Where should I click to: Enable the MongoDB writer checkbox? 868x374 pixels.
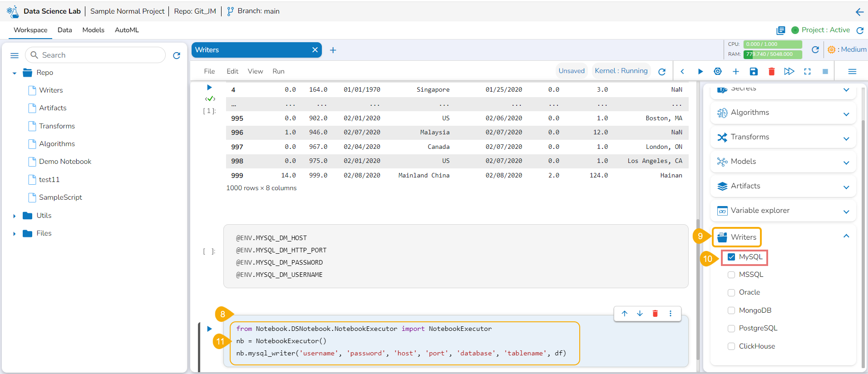coord(731,310)
